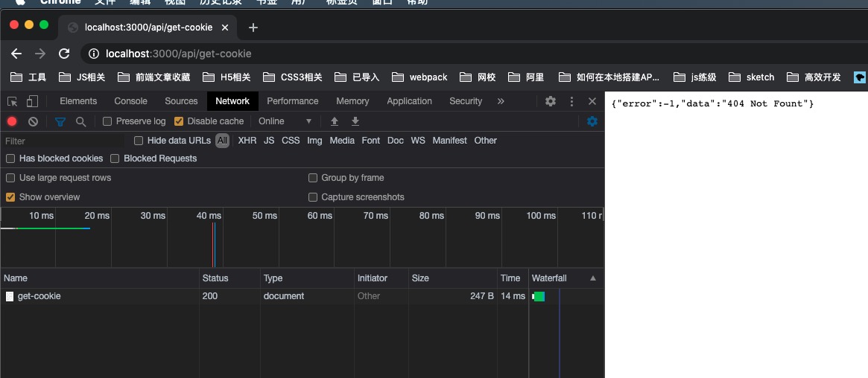Enable the Preserve log checkbox
Viewport: 868px width, 378px height.
coord(107,121)
